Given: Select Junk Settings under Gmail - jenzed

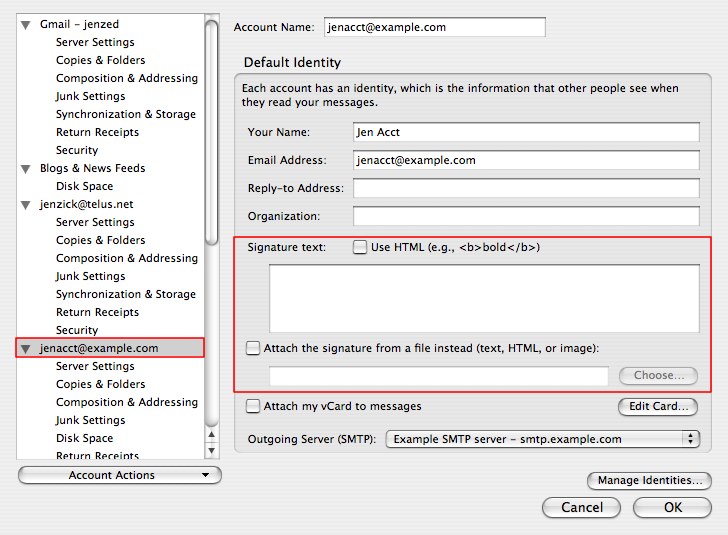Looking at the screenshot, I should tap(90, 96).
